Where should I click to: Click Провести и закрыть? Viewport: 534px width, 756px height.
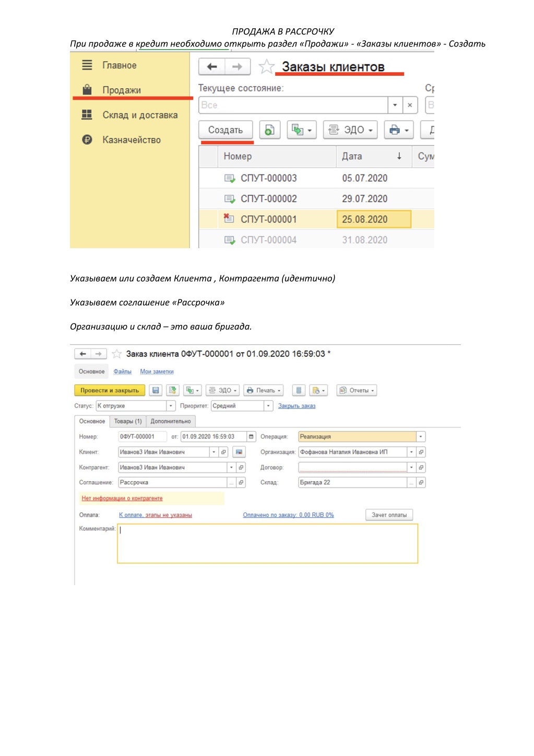pos(110,390)
